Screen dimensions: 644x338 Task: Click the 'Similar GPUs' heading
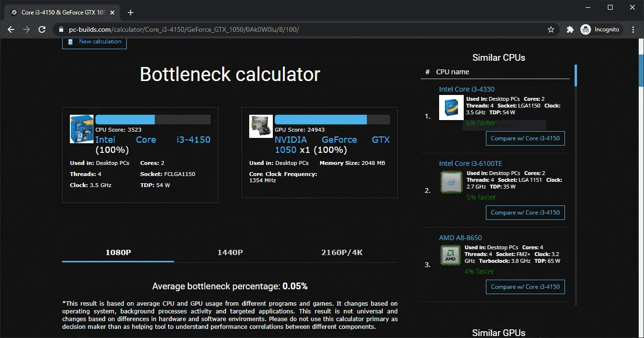499,333
